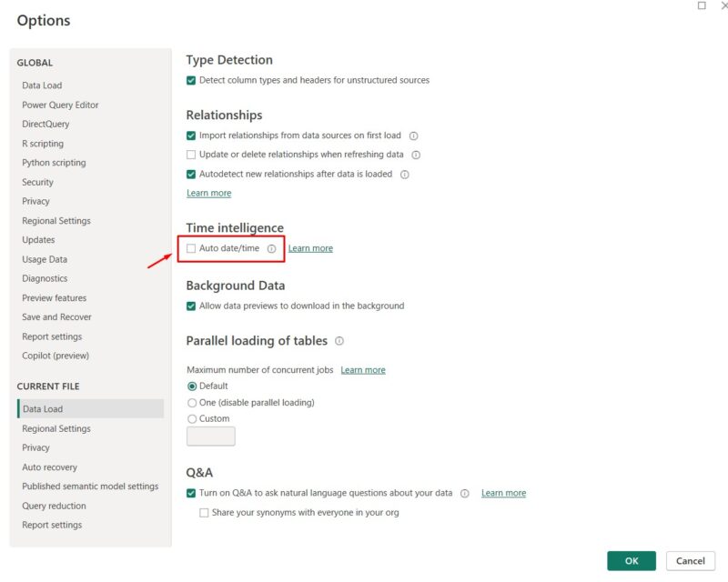Click info icon beside Turn on Q&A option
Image resolution: width=728 pixels, height=582 pixels.
pyautogui.click(x=464, y=494)
